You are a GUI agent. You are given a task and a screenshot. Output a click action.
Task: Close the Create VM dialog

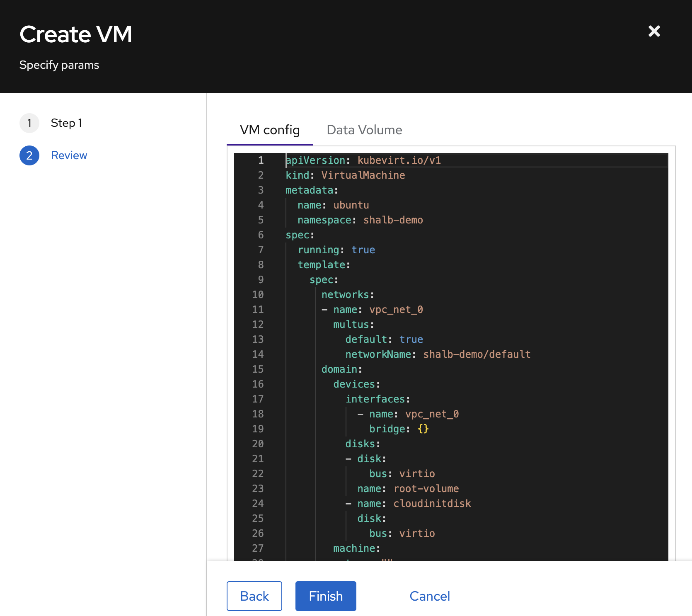(654, 31)
